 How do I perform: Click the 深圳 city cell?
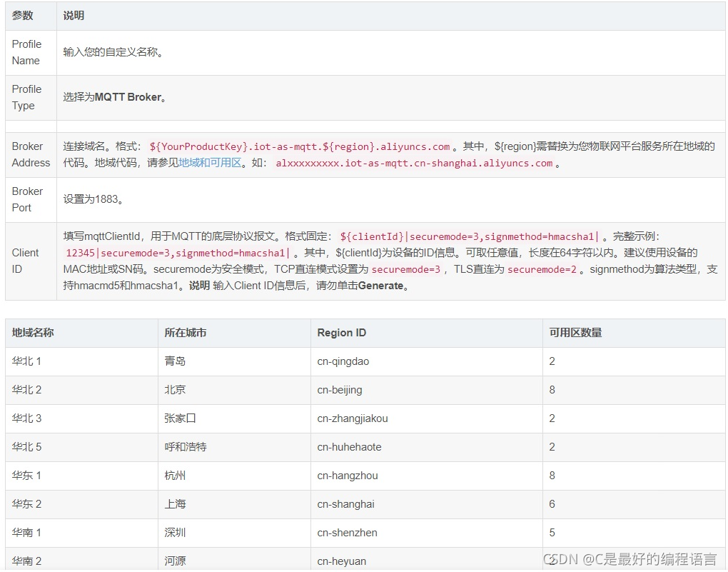(175, 533)
